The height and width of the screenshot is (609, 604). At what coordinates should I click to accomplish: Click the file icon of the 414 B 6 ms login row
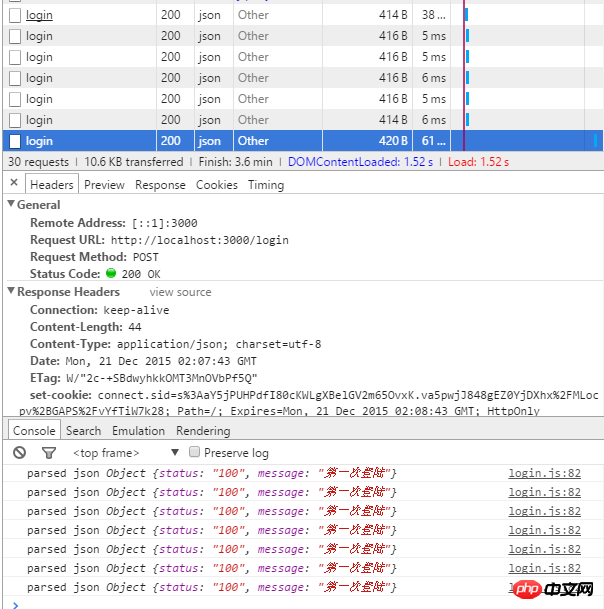coord(15,120)
